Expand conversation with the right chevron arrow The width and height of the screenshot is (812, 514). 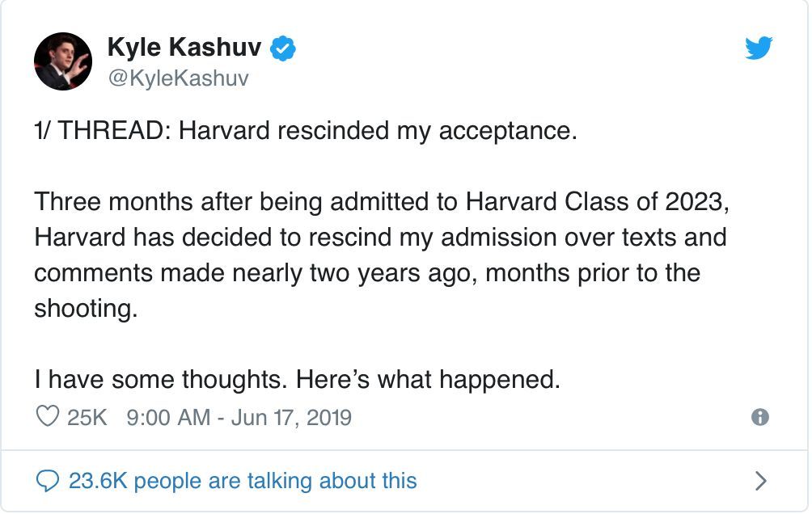click(759, 482)
